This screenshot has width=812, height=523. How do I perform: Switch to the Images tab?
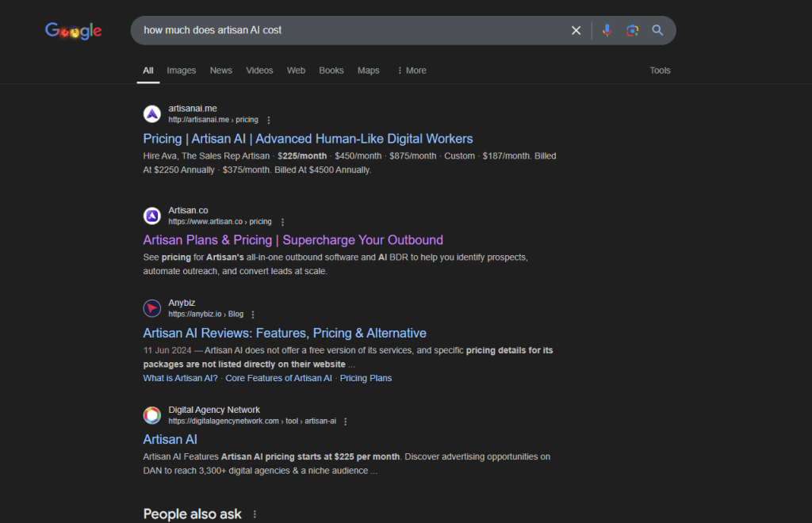tap(182, 71)
